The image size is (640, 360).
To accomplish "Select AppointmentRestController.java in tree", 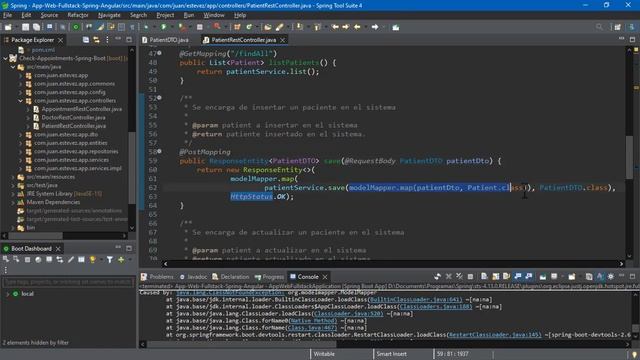I will [x=81, y=109].
